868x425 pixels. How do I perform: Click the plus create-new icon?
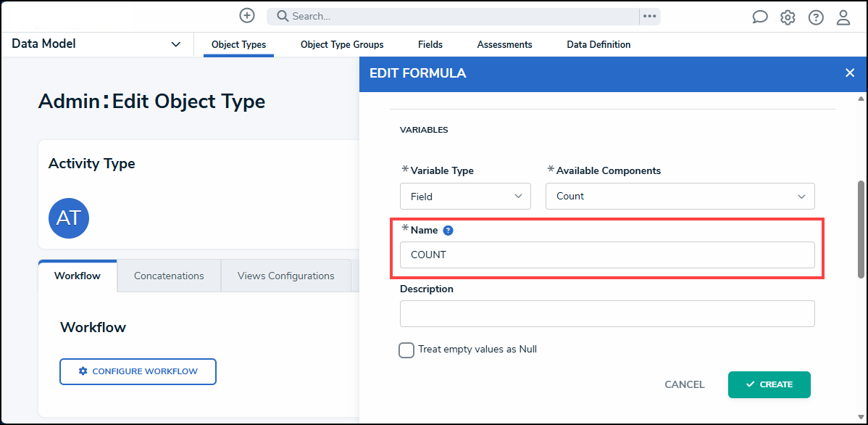[x=247, y=16]
